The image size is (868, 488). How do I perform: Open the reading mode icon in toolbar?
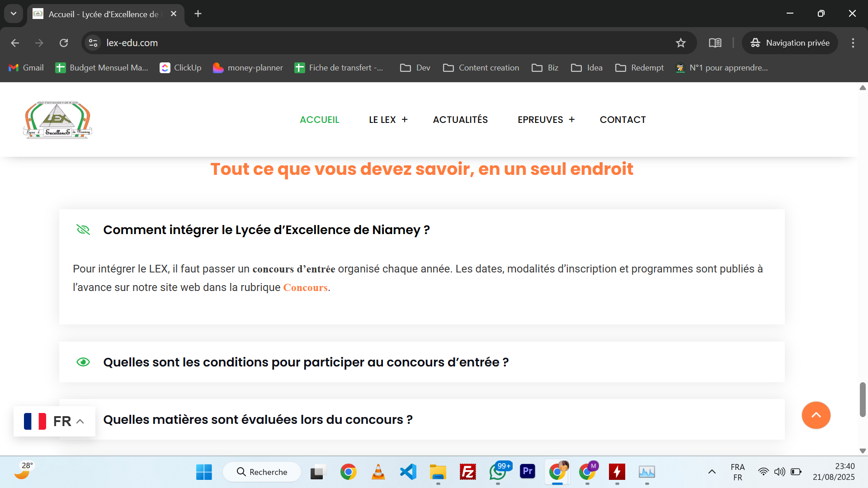click(x=715, y=43)
